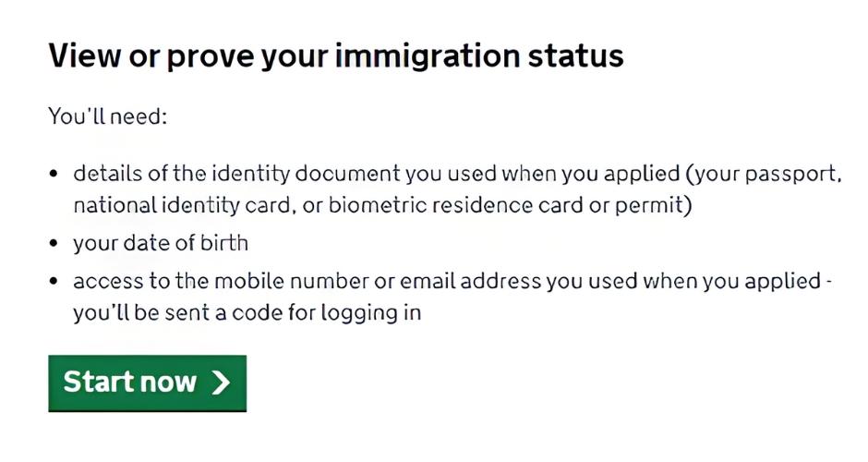
Task: Select the "your date of birth" list item
Action: click(x=161, y=244)
